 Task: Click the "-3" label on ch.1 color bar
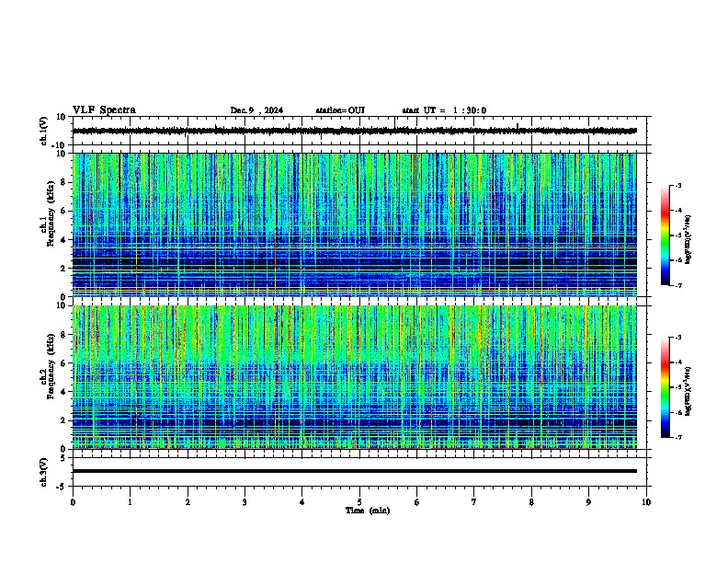point(677,185)
